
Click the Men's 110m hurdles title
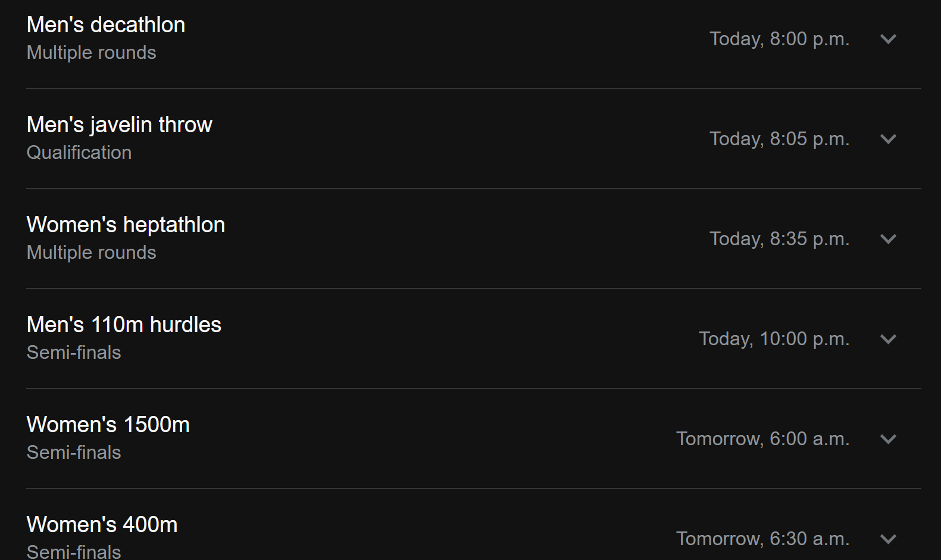(124, 325)
